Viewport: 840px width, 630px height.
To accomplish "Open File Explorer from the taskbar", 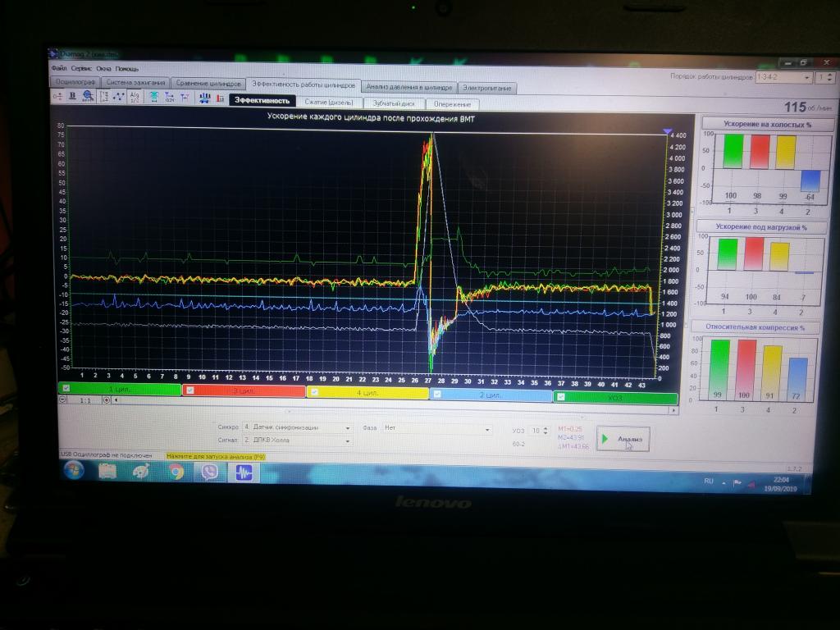I will 107,472.
